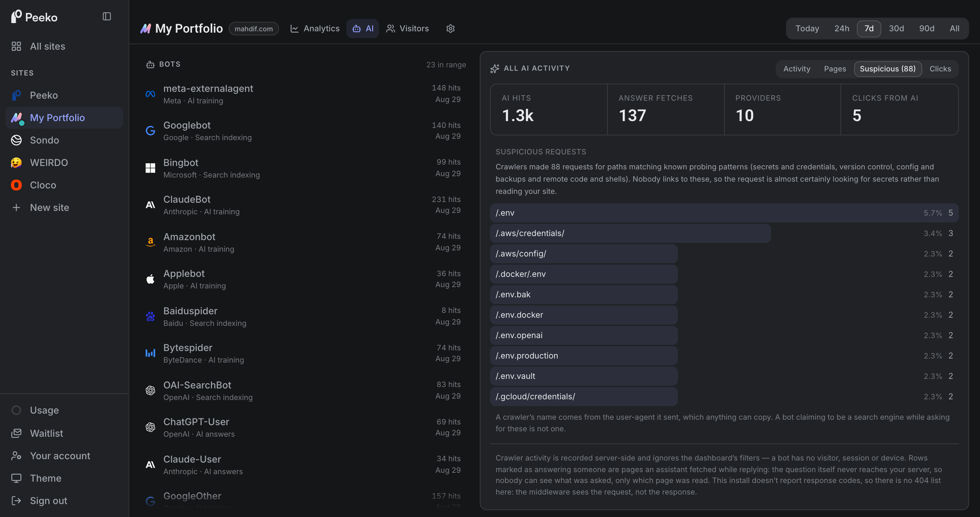Click the Googlebot G logo icon
This screenshot has width=980, height=517.
point(150,131)
